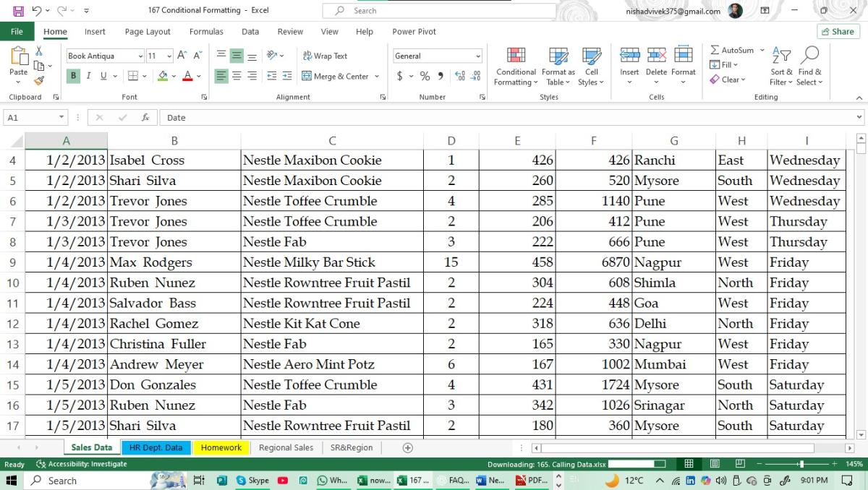Click the Format Painter brush icon
Viewport: 868px width, 490px height.
click(39, 81)
